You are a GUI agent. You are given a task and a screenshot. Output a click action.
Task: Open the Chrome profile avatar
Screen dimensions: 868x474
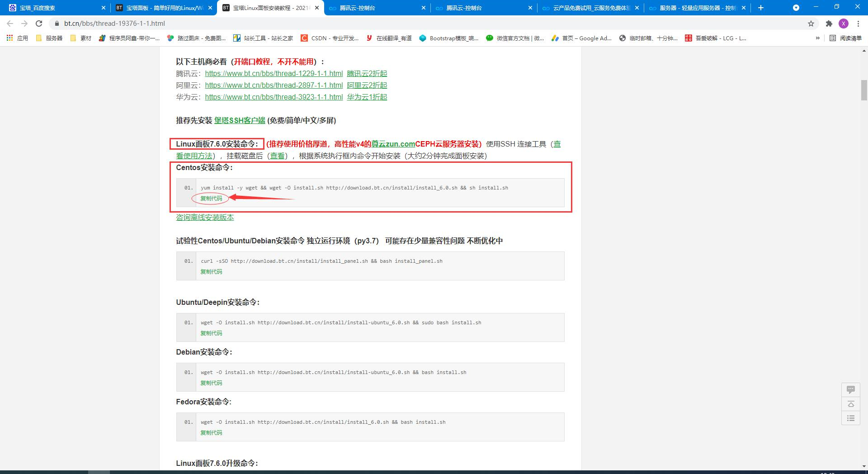coord(844,24)
